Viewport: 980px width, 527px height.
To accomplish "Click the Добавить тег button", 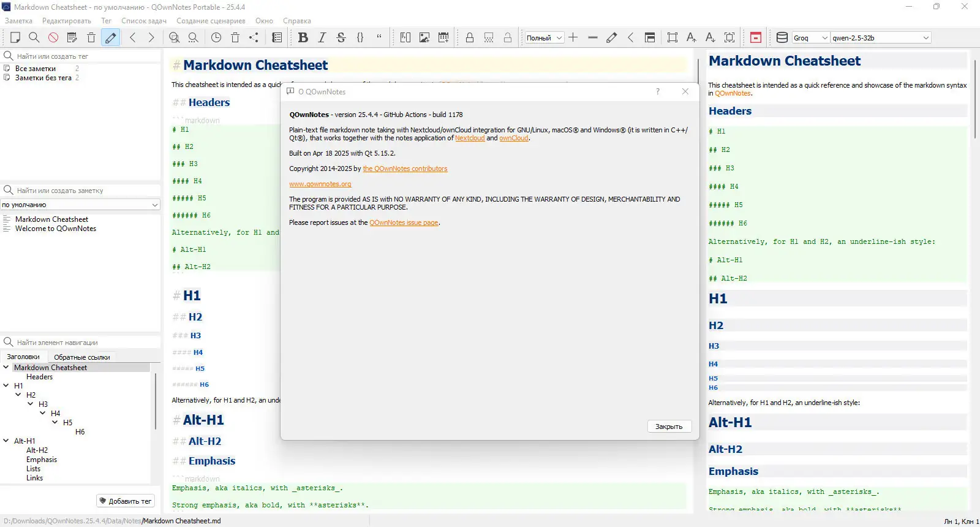I will (x=126, y=501).
